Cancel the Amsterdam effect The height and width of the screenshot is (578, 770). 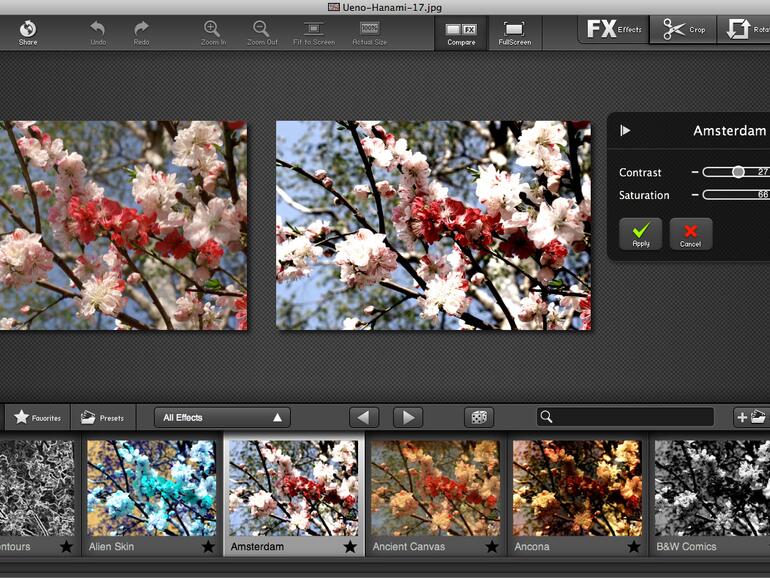690,234
